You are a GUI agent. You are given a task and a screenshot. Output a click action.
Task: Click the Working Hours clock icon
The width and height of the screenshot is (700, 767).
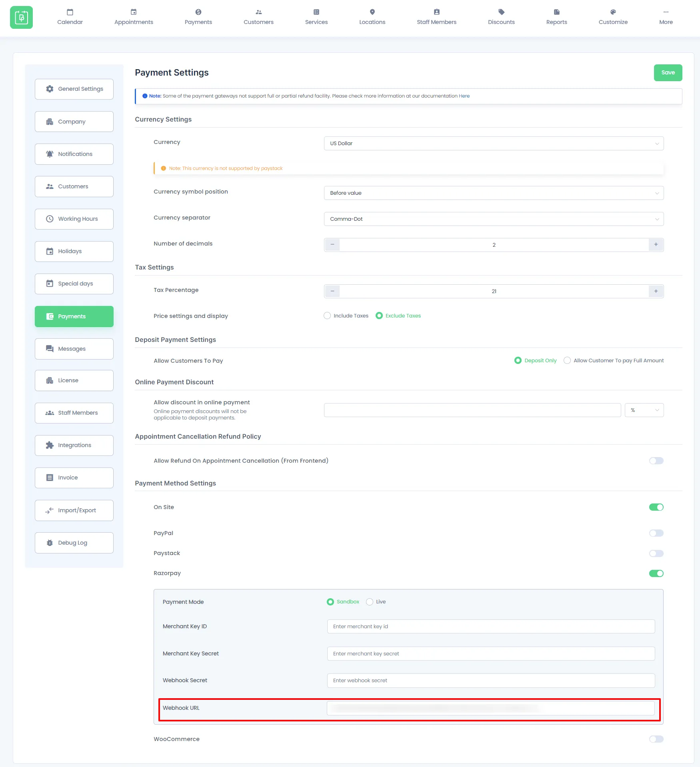[50, 219]
